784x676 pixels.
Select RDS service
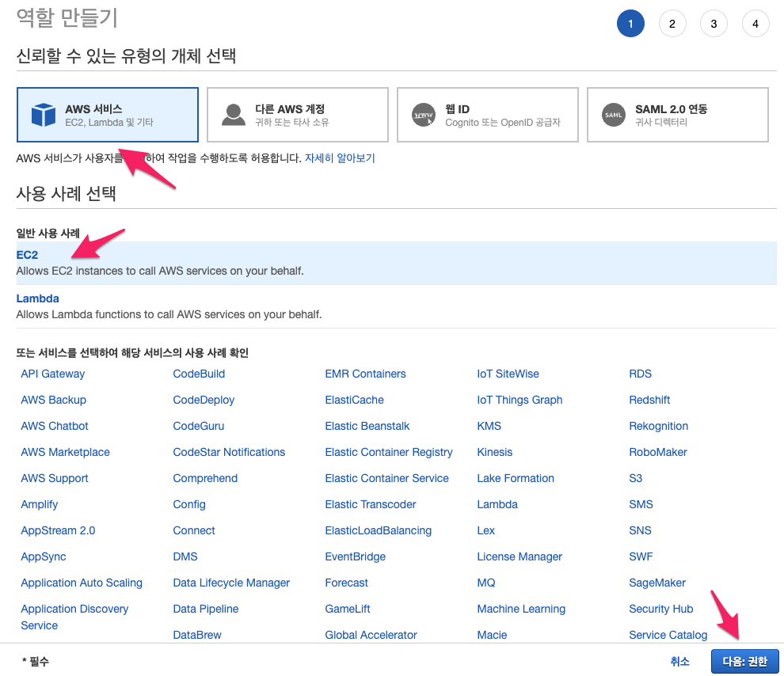tap(640, 374)
